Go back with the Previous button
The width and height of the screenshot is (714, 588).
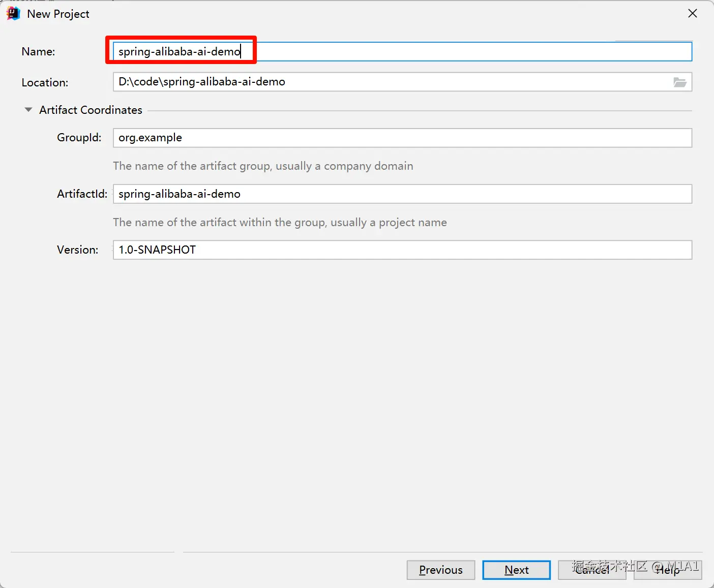(x=441, y=570)
